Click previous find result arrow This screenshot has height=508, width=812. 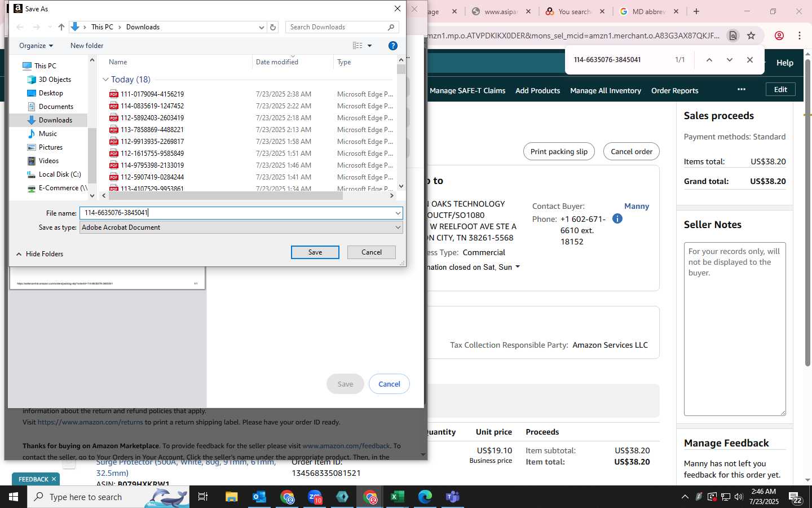[x=709, y=60]
